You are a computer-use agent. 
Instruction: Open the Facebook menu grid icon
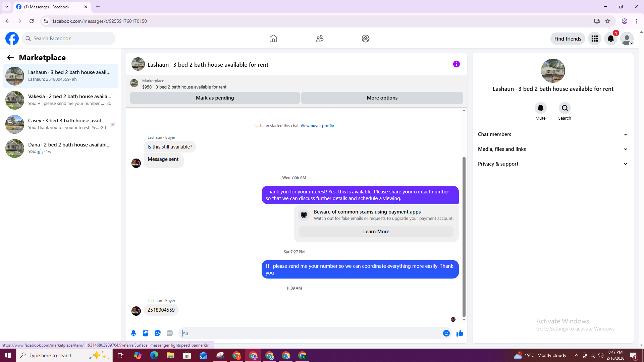click(595, 39)
